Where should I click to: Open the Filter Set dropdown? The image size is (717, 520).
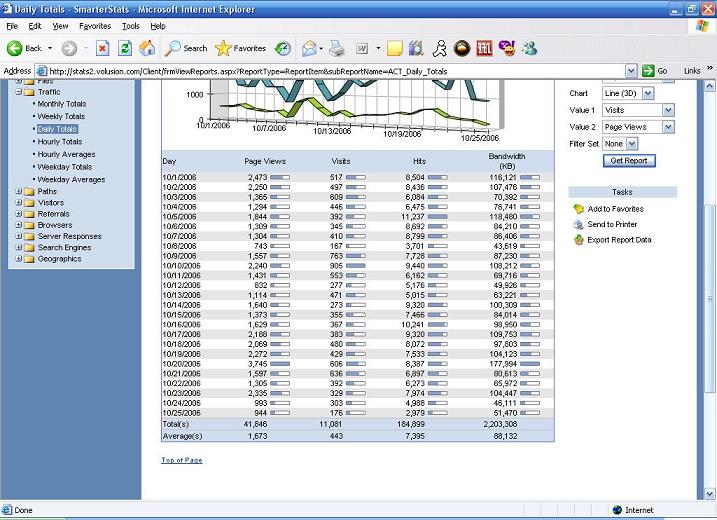coord(631,144)
